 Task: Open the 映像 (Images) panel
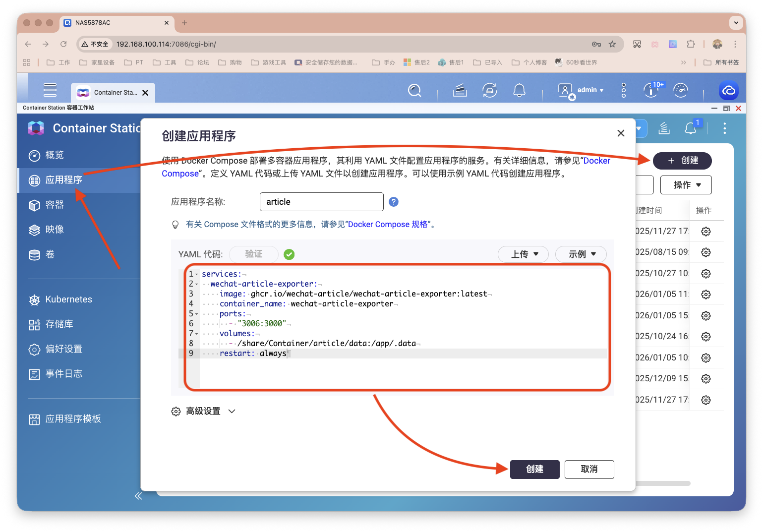pyautogui.click(x=54, y=230)
